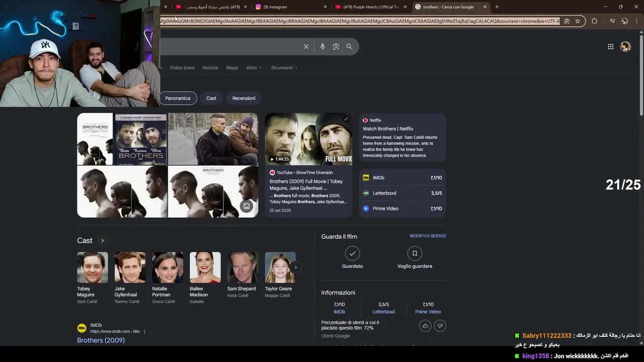Screen dimensions: 644x362
Task: Open Google Lens icon in the address bar
Action: pos(567,21)
